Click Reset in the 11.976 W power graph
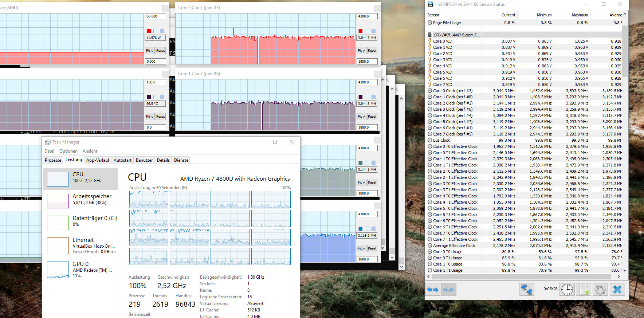The height and width of the screenshot is (318, 644). click(x=160, y=51)
